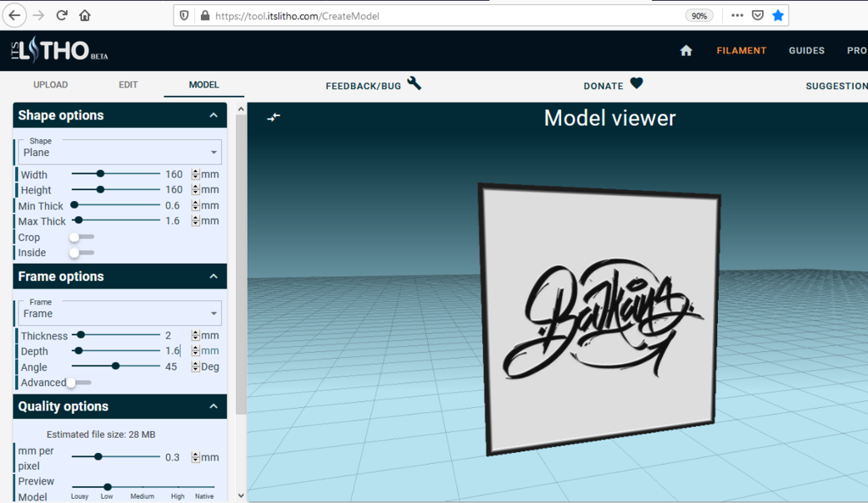Collapse the model viewer using arrows icon
The image size is (868, 503).
(x=274, y=117)
